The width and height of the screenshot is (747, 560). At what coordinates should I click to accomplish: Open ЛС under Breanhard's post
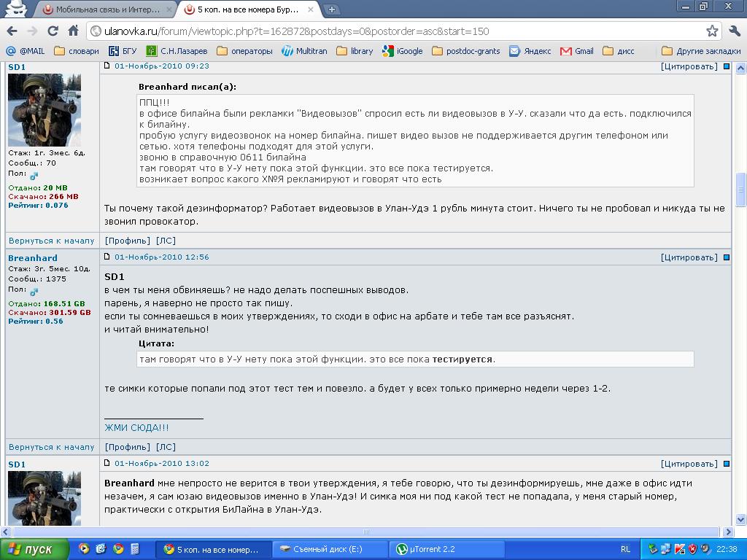[x=166, y=447]
